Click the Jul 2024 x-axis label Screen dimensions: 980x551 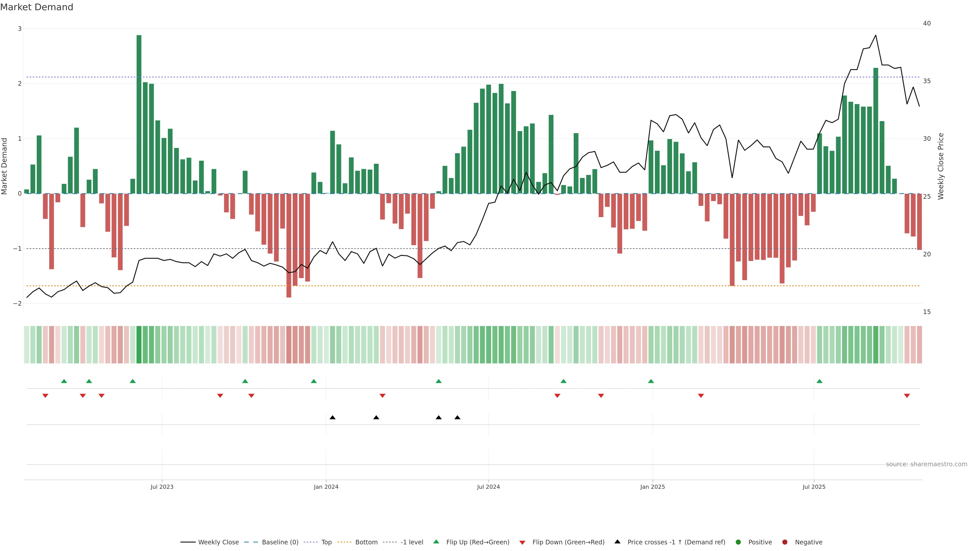[x=488, y=487]
